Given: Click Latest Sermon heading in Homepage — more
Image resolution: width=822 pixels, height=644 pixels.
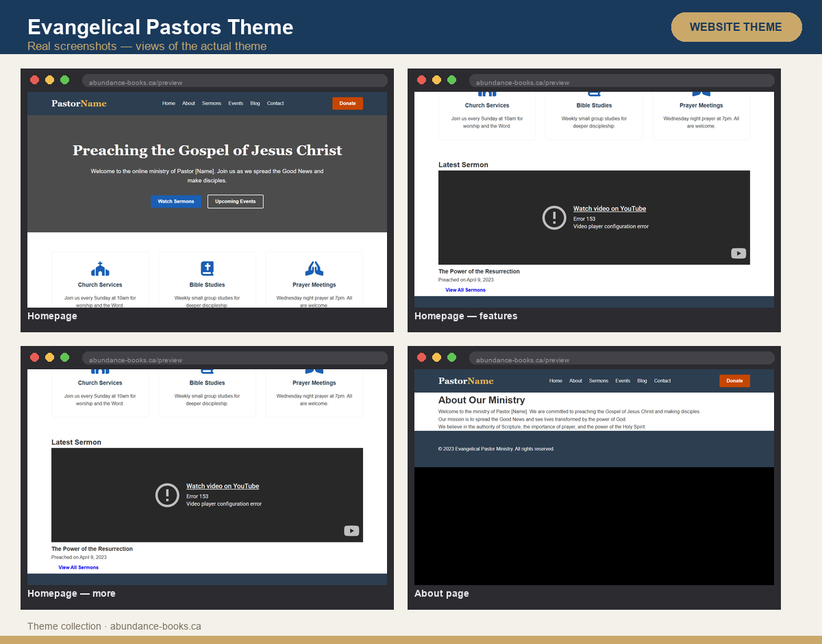Looking at the screenshot, I should tap(76, 443).
